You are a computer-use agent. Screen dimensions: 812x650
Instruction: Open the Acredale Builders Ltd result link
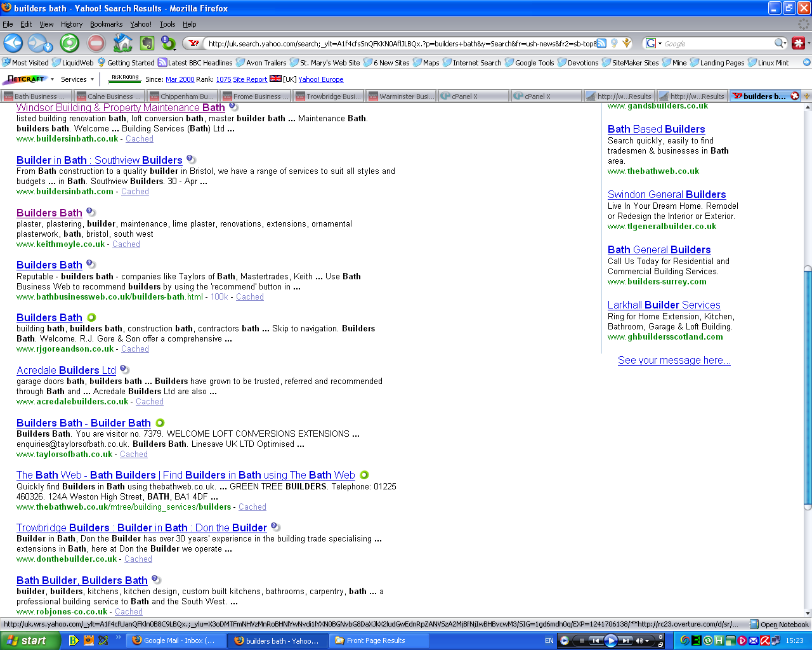(66, 370)
